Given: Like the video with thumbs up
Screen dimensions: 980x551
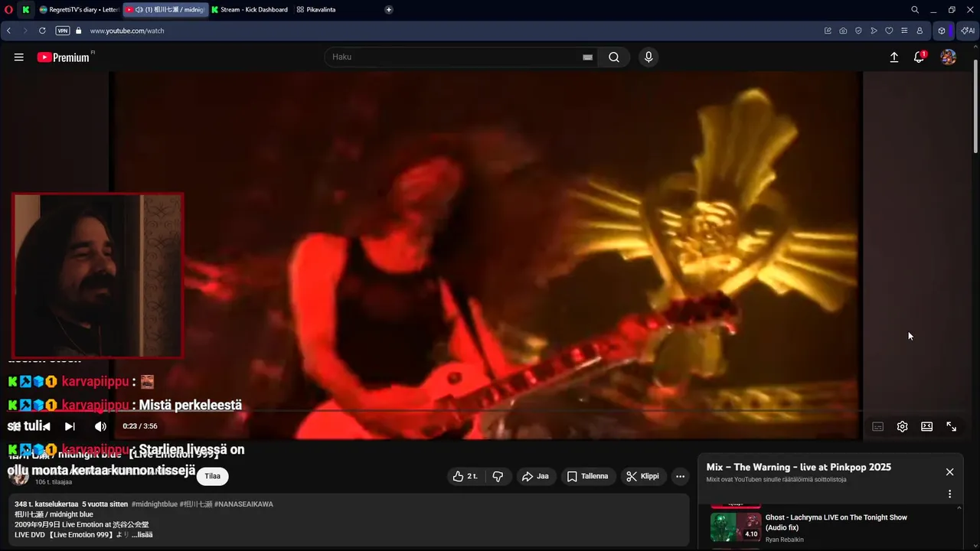Looking at the screenshot, I should (465, 476).
